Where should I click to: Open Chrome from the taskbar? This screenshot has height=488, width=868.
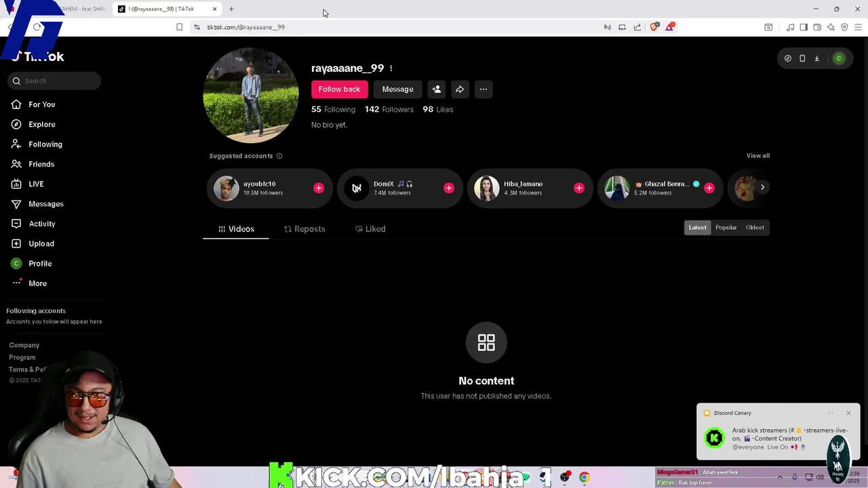[585, 477]
